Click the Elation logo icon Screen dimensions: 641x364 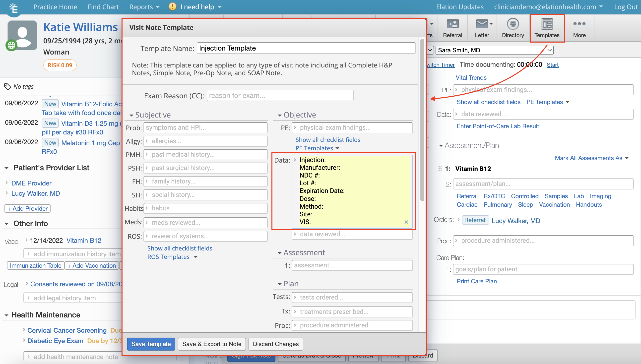13,8
